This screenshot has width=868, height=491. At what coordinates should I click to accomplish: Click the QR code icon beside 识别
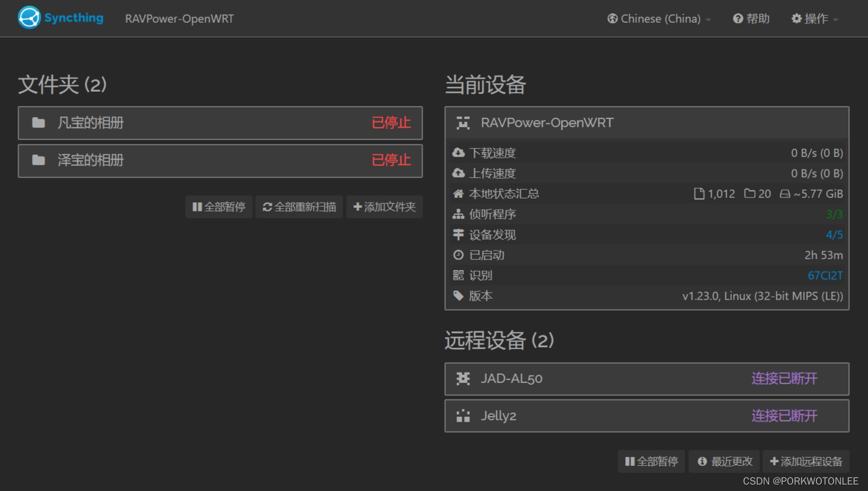pyautogui.click(x=459, y=275)
